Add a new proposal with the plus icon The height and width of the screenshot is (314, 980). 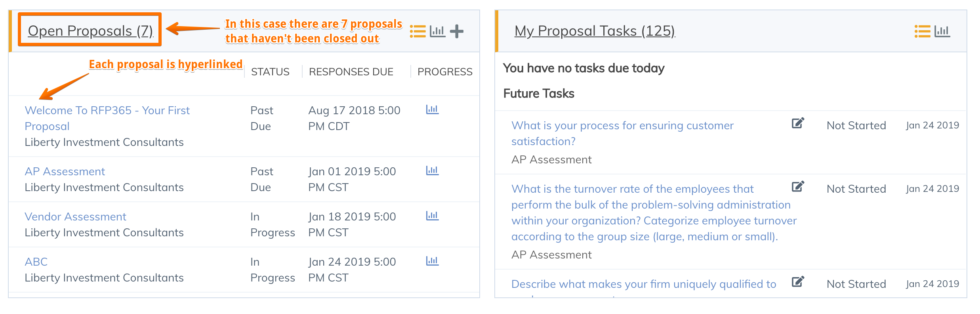point(457,31)
